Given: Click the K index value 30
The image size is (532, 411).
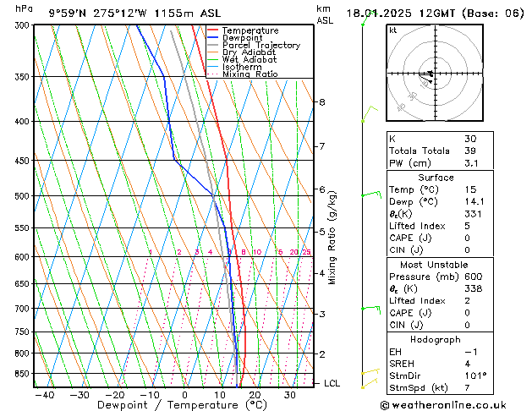Looking at the screenshot, I should click(x=470, y=139).
